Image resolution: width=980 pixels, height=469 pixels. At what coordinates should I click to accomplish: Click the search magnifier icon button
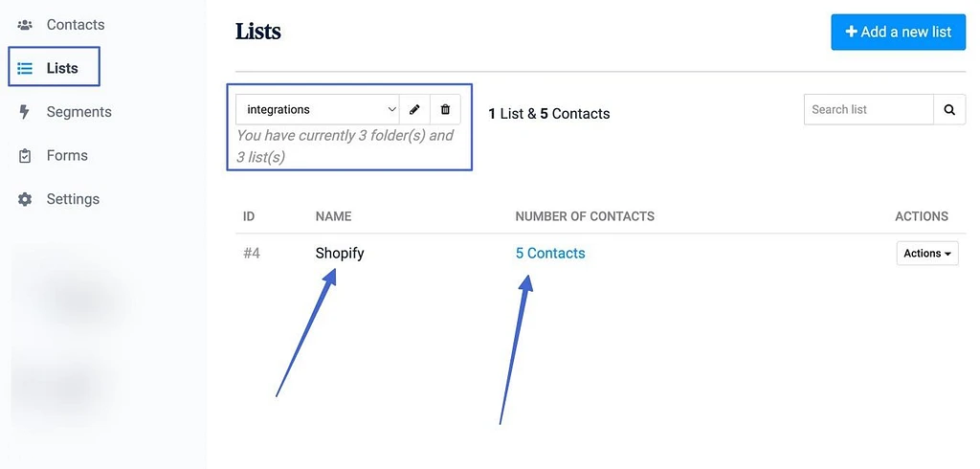(949, 109)
